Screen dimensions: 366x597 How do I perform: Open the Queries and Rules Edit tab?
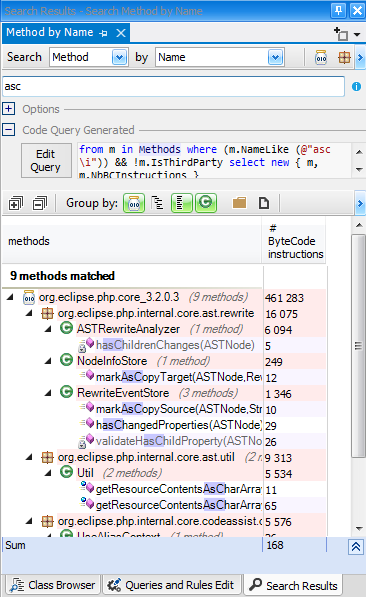pos(172,585)
